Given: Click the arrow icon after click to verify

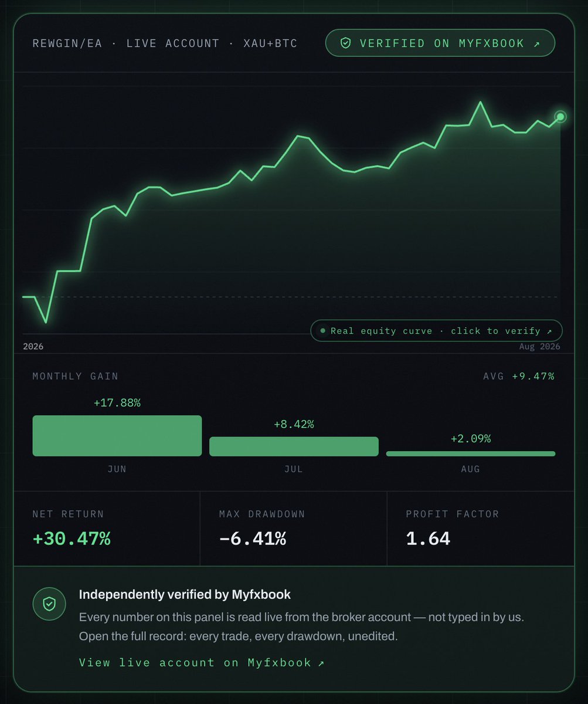Looking at the screenshot, I should 549,331.
